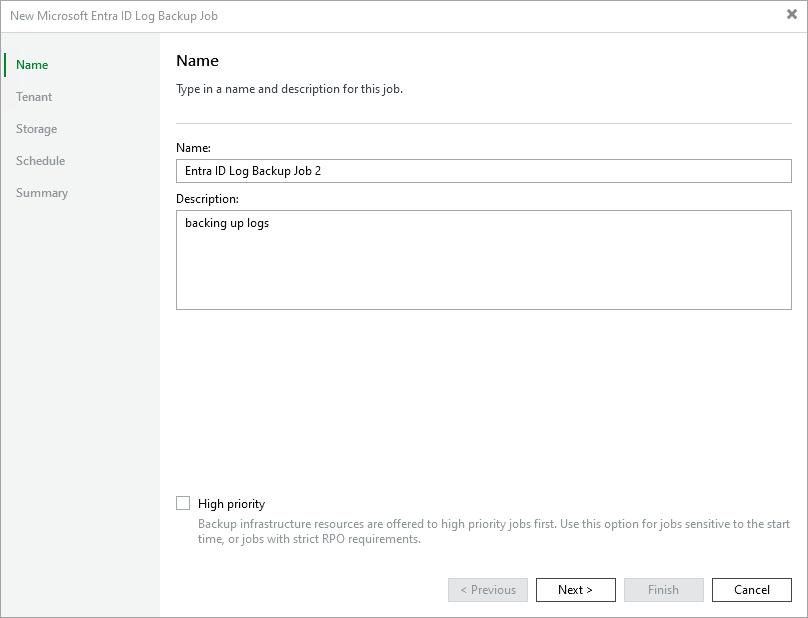Cancel the backup job wizard

point(751,590)
